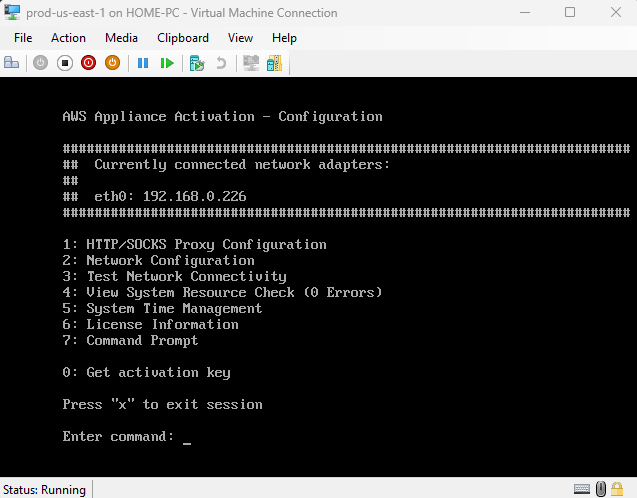
Task: Create a checkpoint from the toolbar
Action: (197, 63)
